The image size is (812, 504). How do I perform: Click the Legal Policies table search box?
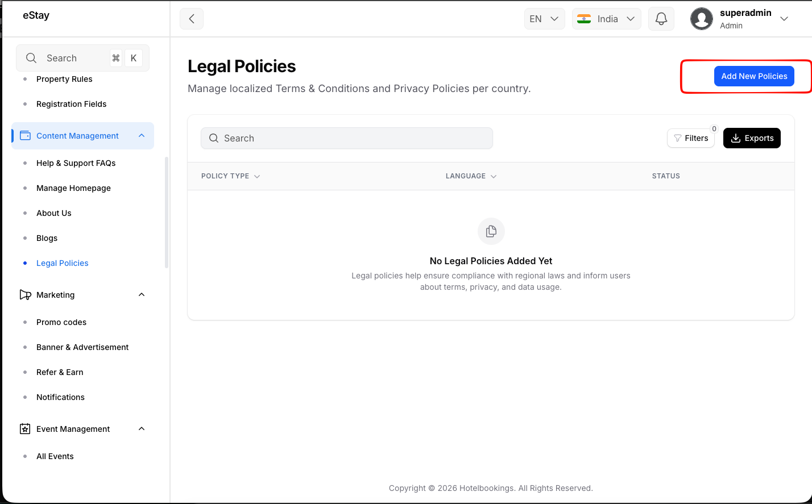(x=347, y=138)
